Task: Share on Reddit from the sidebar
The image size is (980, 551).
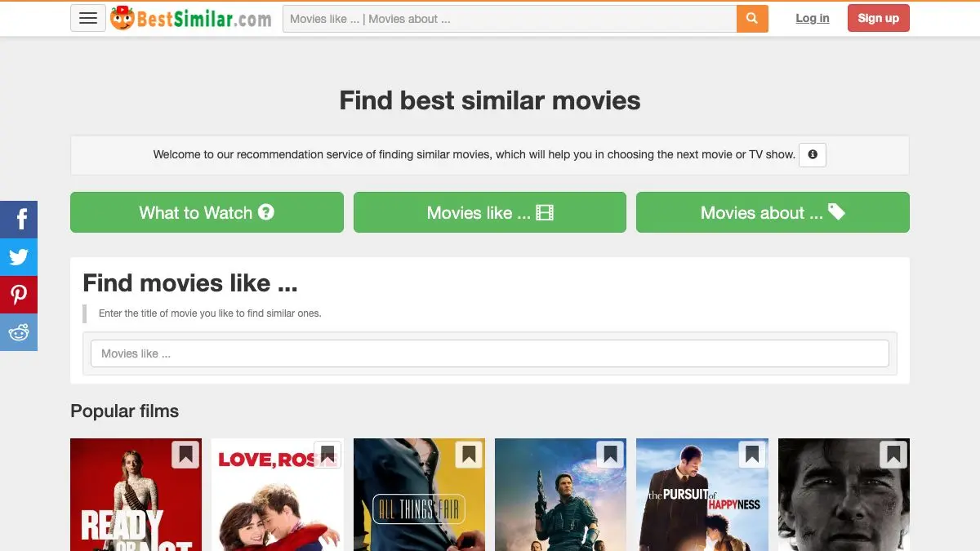Action: click(19, 332)
